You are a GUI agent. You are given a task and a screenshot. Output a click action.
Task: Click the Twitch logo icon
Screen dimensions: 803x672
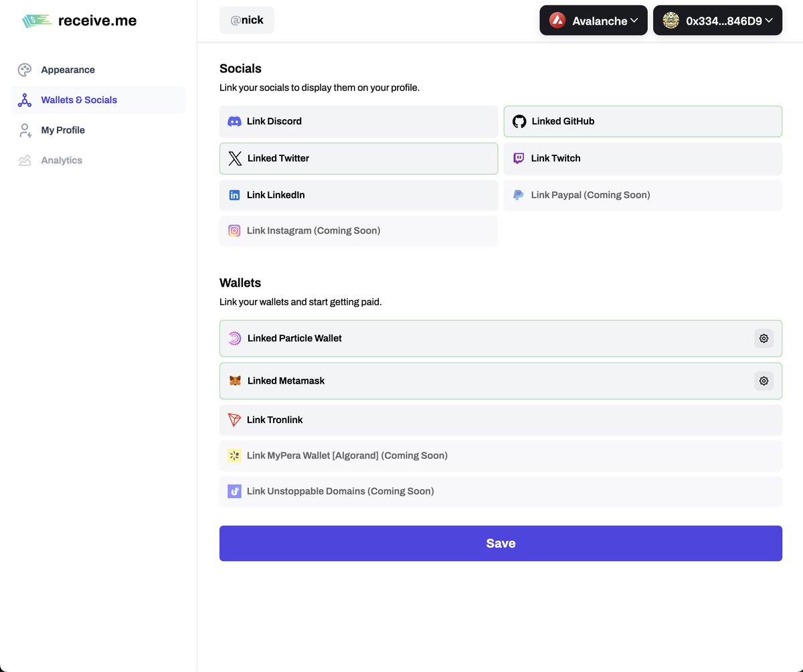click(x=519, y=159)
